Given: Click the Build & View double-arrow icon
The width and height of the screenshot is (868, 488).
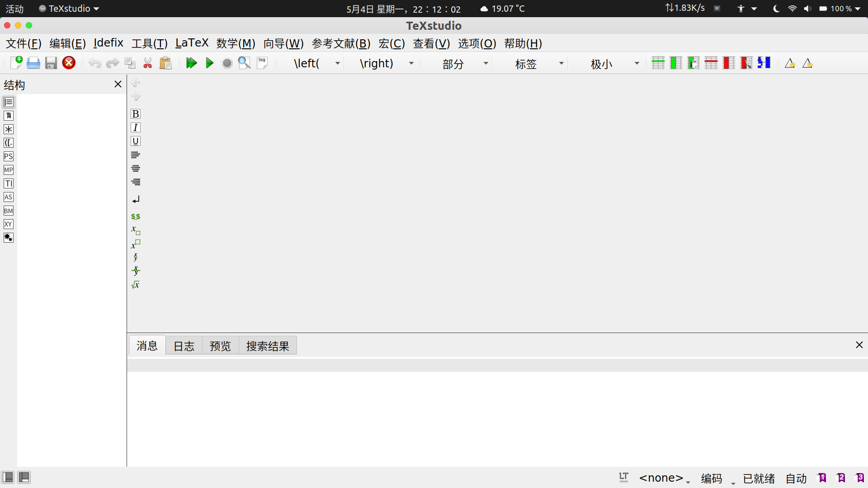Looking at the screenshot, I should [x=191, y=63].
